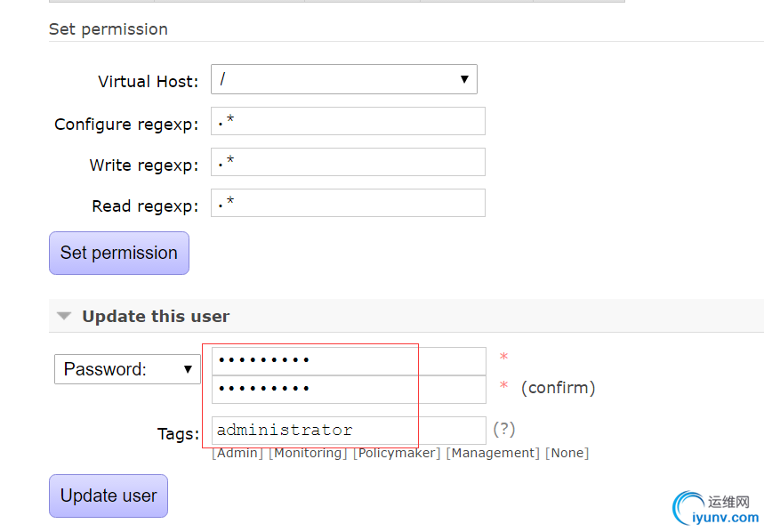Open the Virtual Host dropdown
This screenshot has width=764, height=532.
click(343, 79)
